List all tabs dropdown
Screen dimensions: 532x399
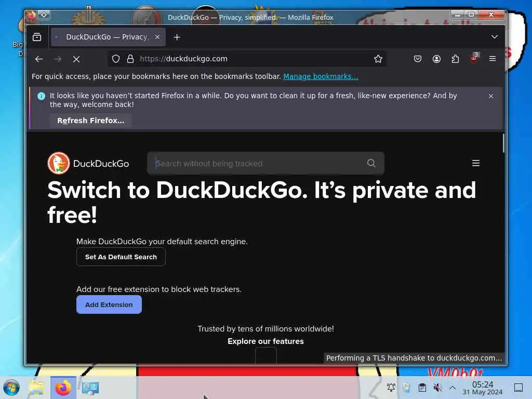495,37
